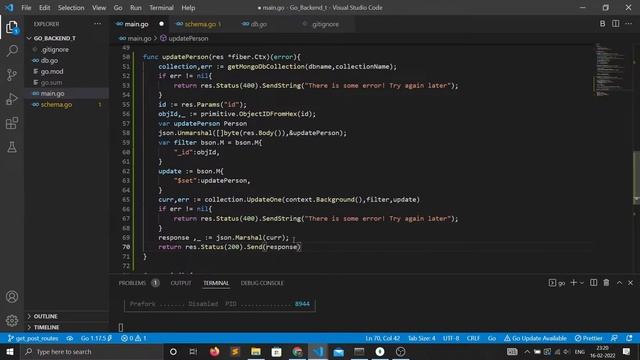640x360 pixels.
Task: Open the Search view in activity bar
Action: click(12, 51)
